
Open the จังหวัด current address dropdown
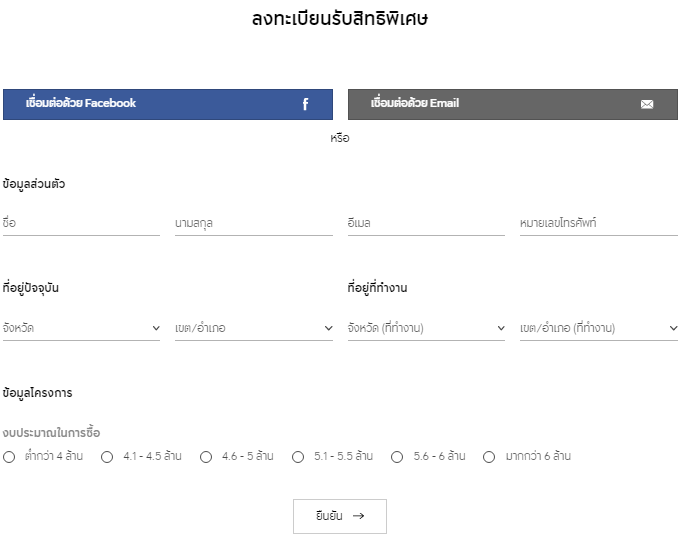click(x=81, y=328)
